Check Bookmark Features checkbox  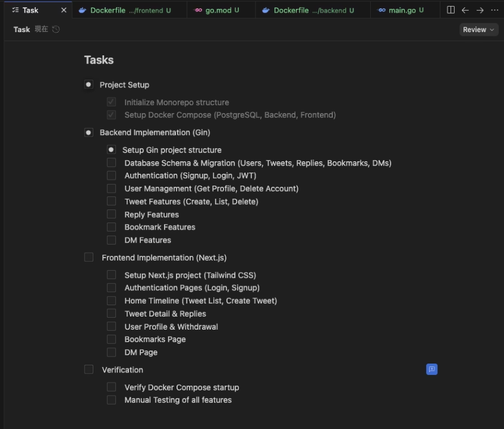click(x=111, y=227)
